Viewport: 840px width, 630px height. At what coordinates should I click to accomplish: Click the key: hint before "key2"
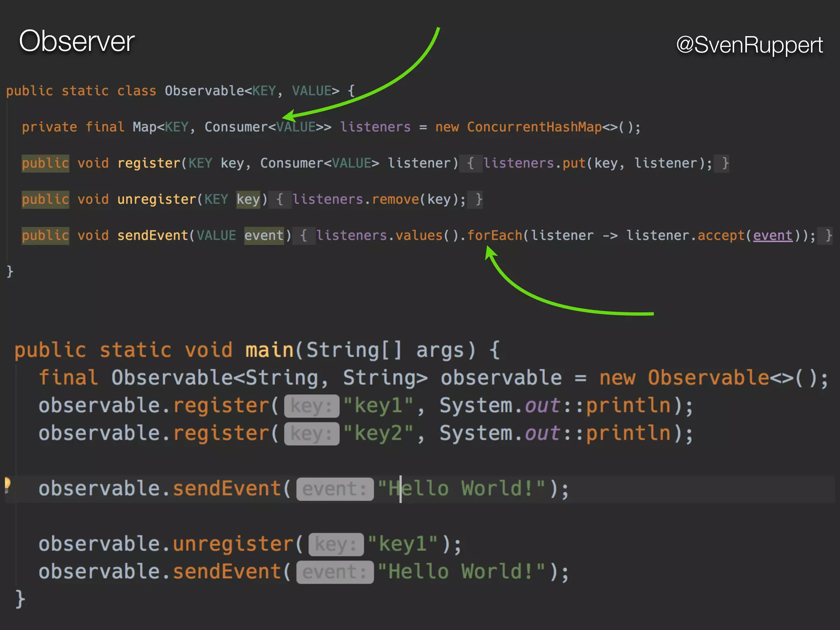(x=311, y=434)
